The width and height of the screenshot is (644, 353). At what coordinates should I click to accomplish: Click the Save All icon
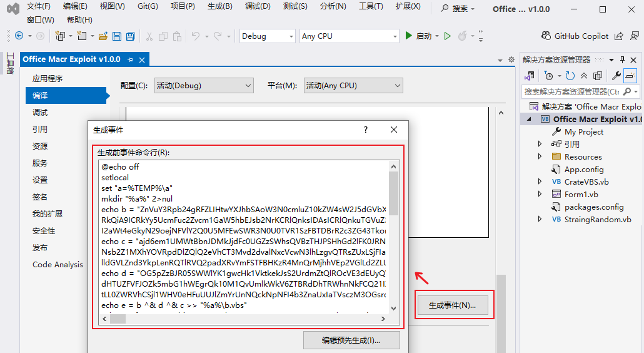point(131,36)
